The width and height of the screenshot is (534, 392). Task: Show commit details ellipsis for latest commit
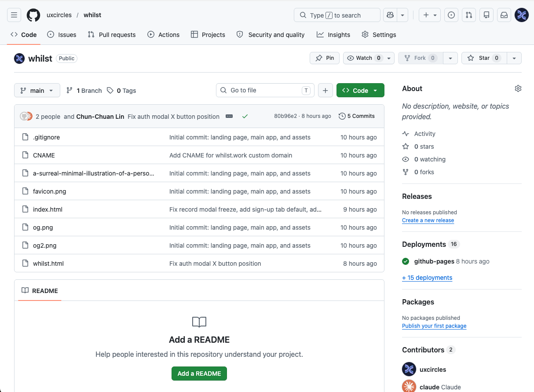tap(229, 116)
